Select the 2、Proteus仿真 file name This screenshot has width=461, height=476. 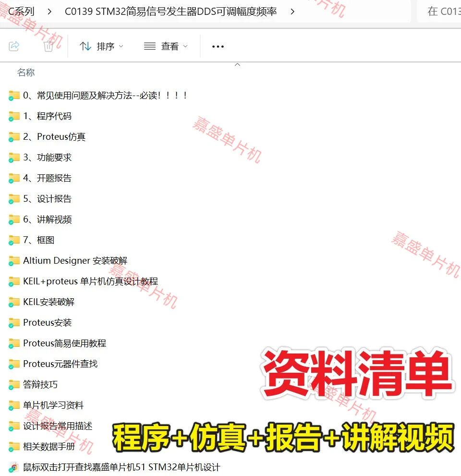pos(54,136)
